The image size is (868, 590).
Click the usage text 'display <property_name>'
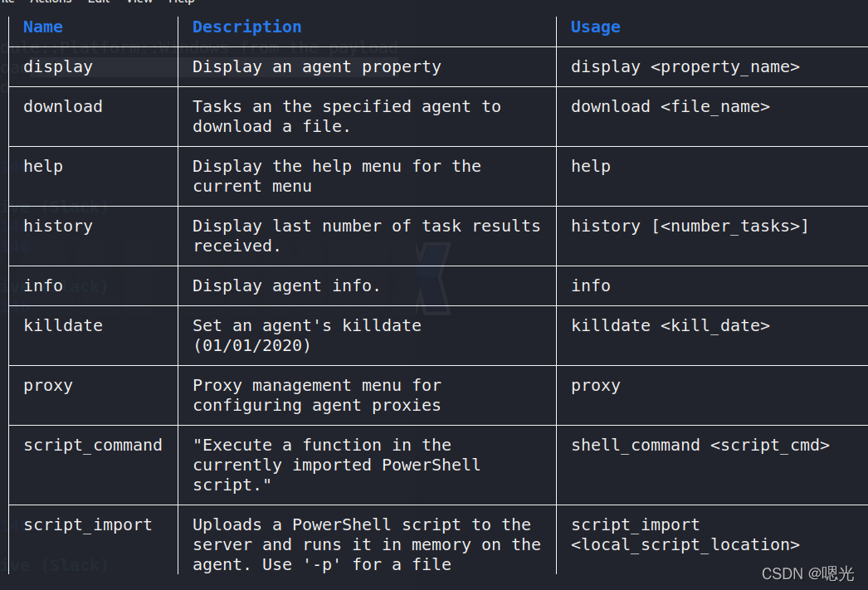[685, 67]
